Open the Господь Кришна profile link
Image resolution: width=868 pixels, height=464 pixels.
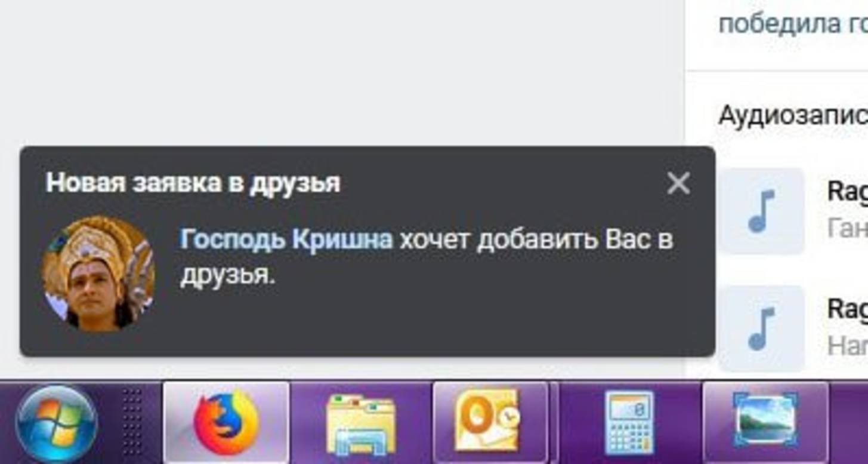coord(286,240)
